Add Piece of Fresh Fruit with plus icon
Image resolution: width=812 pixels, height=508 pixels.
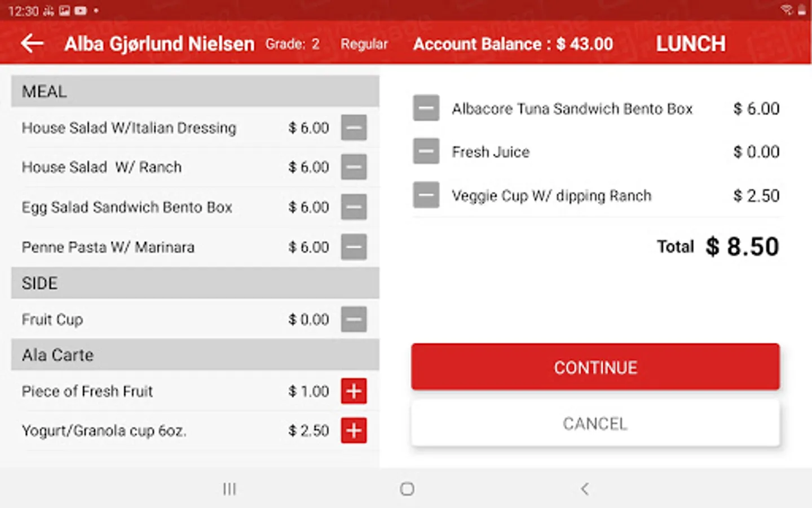354,391
